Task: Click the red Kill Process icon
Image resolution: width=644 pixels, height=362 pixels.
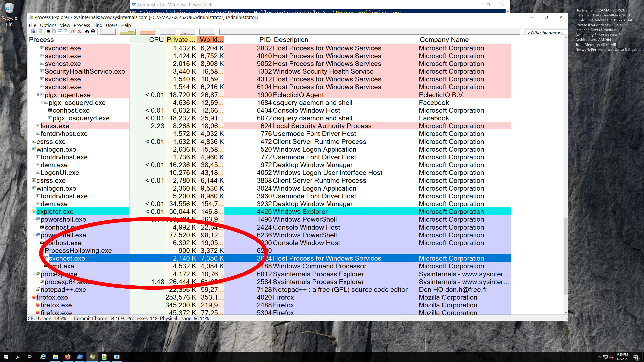Action: click(x=79, y=32)
